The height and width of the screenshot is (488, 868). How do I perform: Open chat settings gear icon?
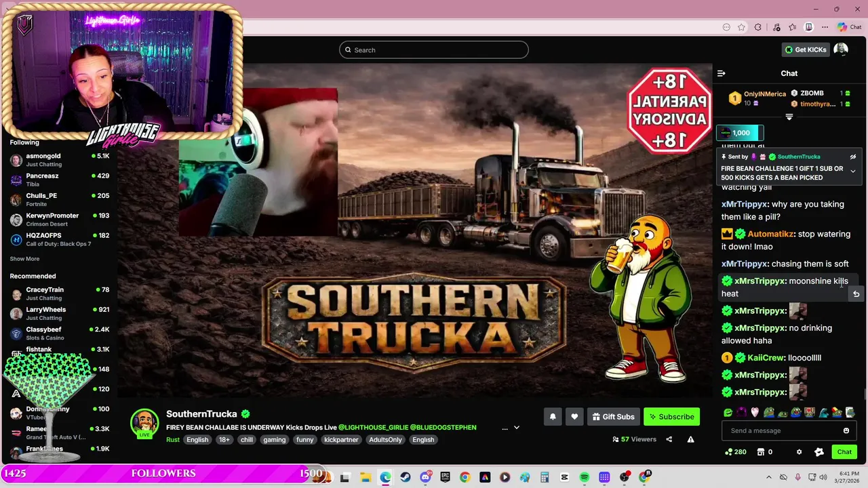coord(799,452)
